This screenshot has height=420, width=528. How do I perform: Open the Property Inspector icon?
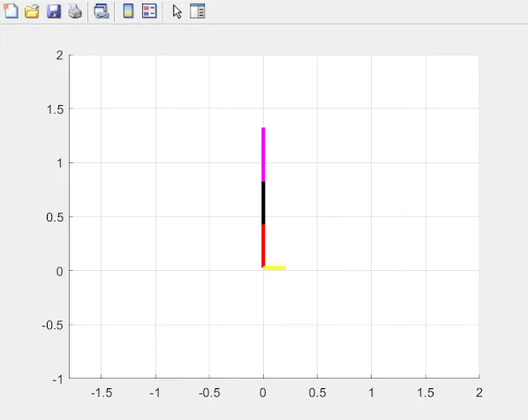tap(197, 11)
